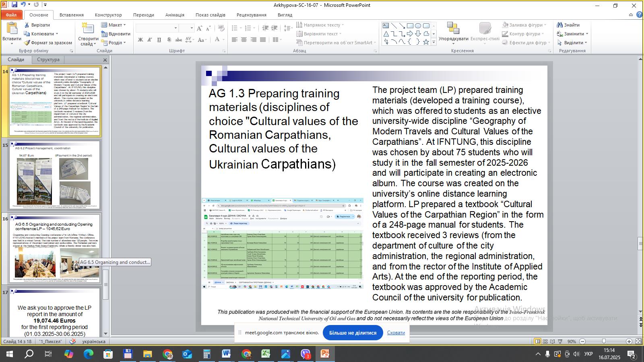Open the Slide Show (Показ слайдів) tab
Image resolution: width=644 pixels, height=362 pixels.
[x=211, y=15]
